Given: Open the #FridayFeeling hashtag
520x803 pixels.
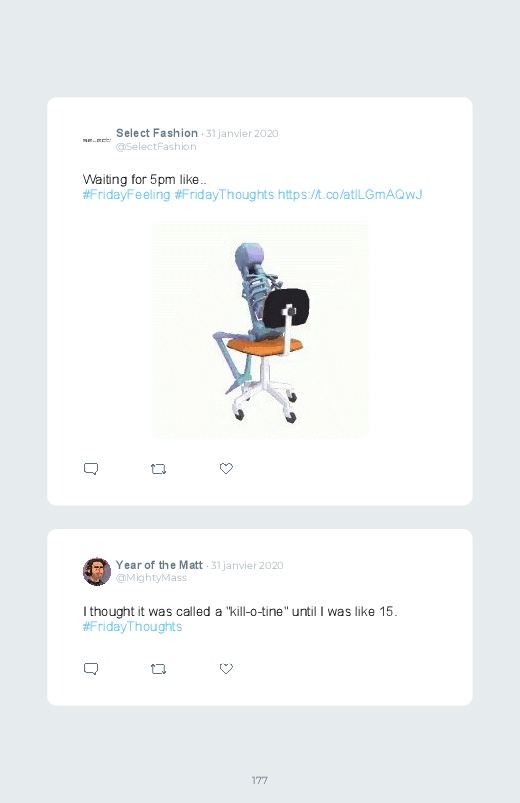Looking at the screenshot, I should [126, 195].
